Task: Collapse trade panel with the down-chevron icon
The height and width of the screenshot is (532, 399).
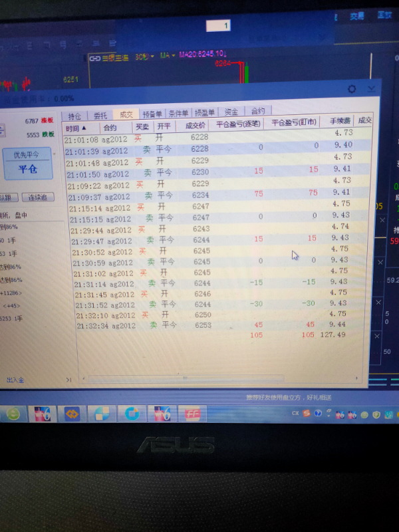Action: click(371, 89)
